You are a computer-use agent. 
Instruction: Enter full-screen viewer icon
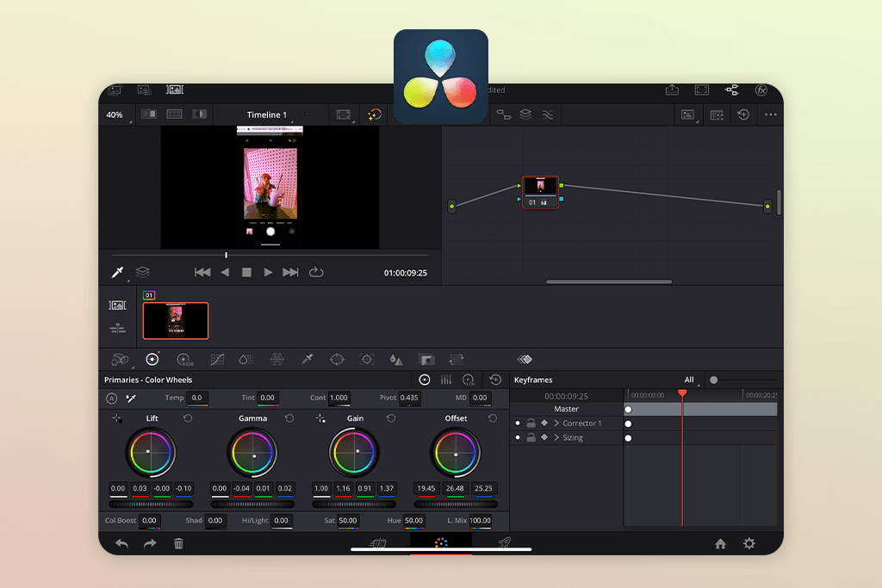pyautogui.click(x=702, y=90)
